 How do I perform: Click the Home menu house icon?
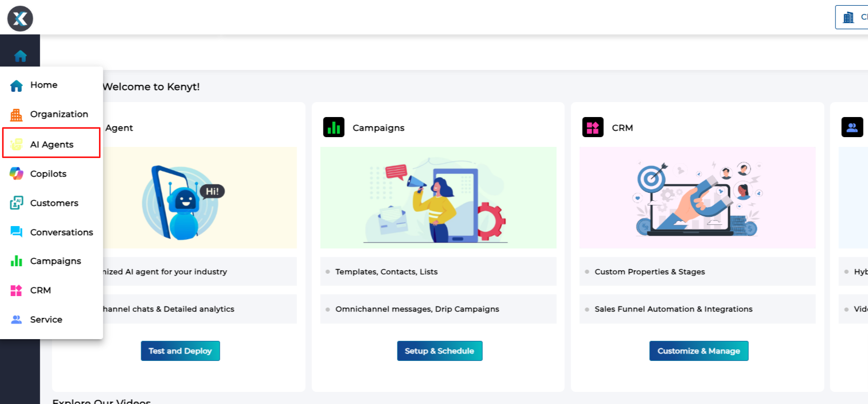click(17, 86)
